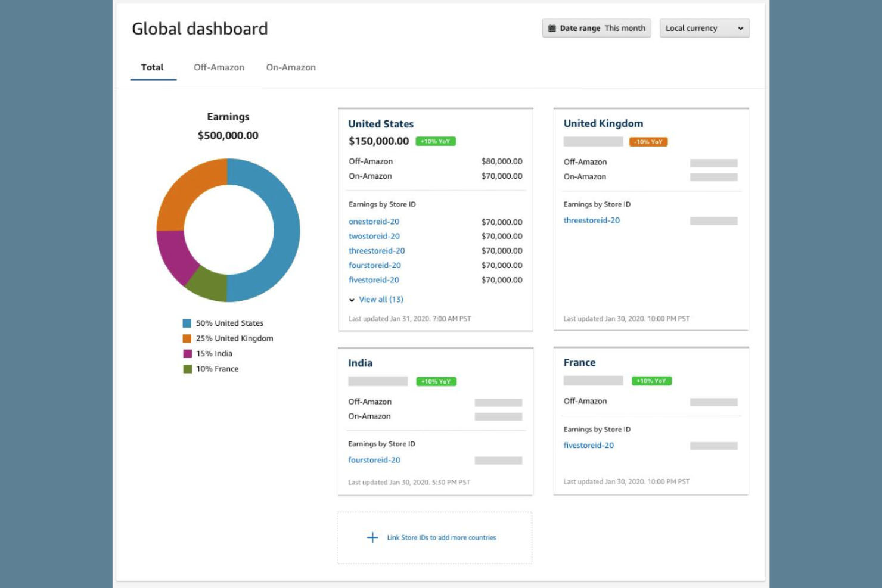
Task: Click '25% United Kingdom' legend label
Action: click(x=235, y=338)
